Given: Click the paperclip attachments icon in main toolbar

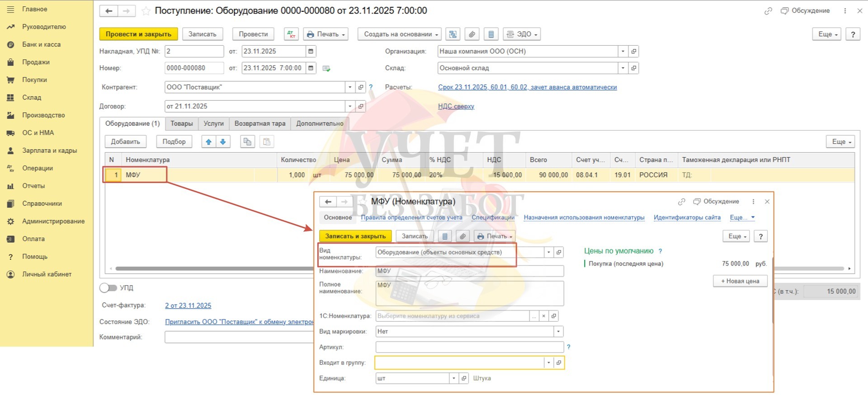Looking at the screenshot, I should tap(472, 34).
